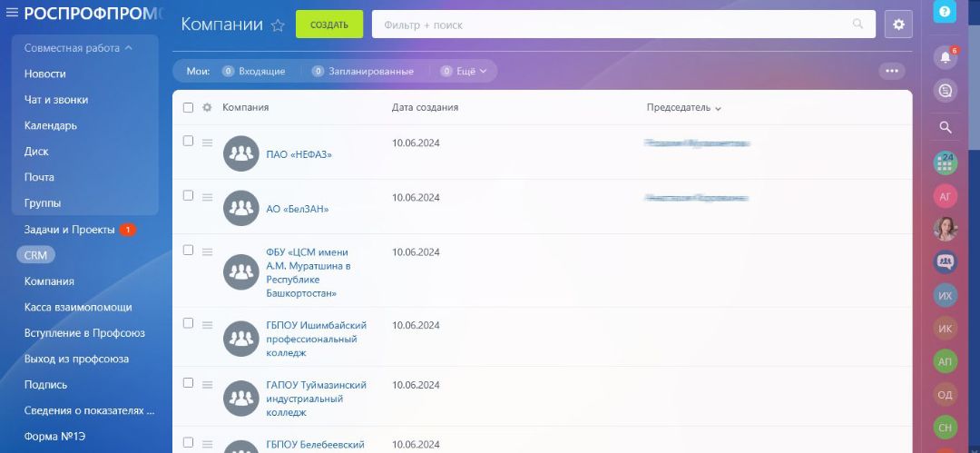Sort by the Председатель column arrow

[x=718, y=108]
